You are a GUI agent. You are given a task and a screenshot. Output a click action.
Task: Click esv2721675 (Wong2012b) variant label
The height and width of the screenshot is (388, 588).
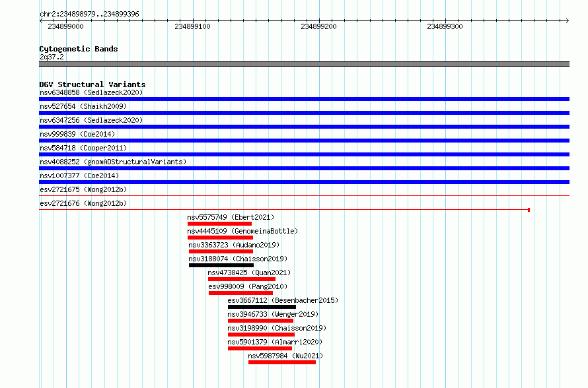83,189
